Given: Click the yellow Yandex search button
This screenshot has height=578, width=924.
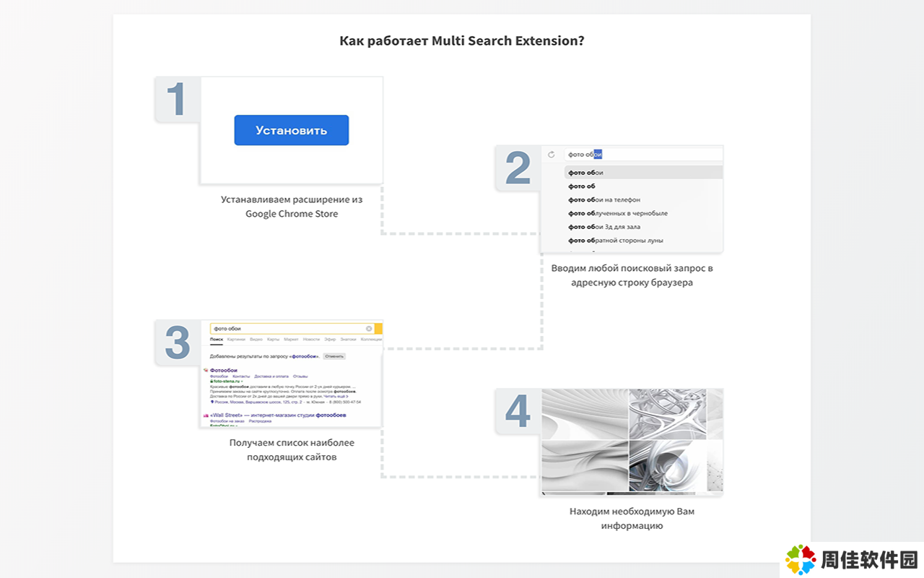Looking at the screenshot, I should [378, 329].
